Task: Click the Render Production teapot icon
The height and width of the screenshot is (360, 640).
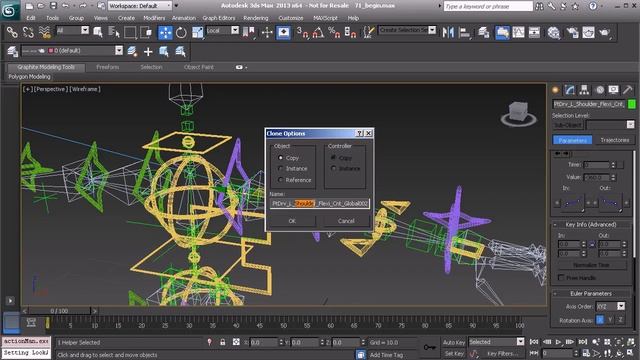Action: pyautogui.click(x=604, y=32)
